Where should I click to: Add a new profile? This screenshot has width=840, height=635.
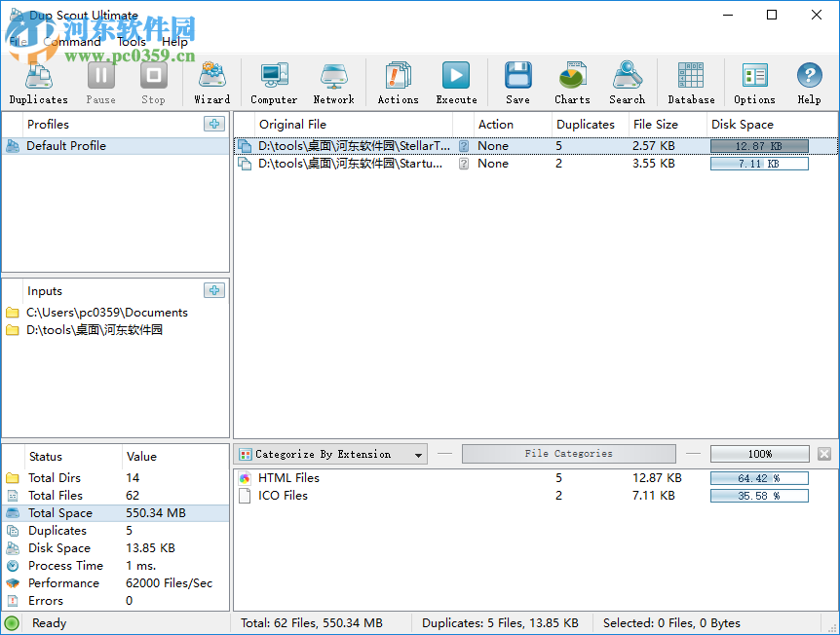click(214, 124)
